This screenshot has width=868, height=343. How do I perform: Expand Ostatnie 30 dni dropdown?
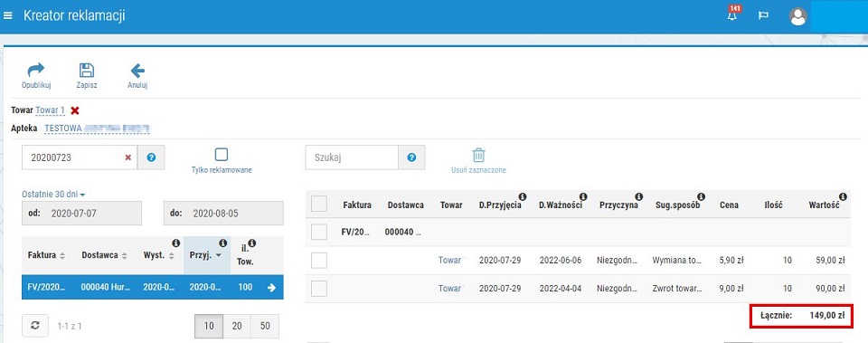53,195
